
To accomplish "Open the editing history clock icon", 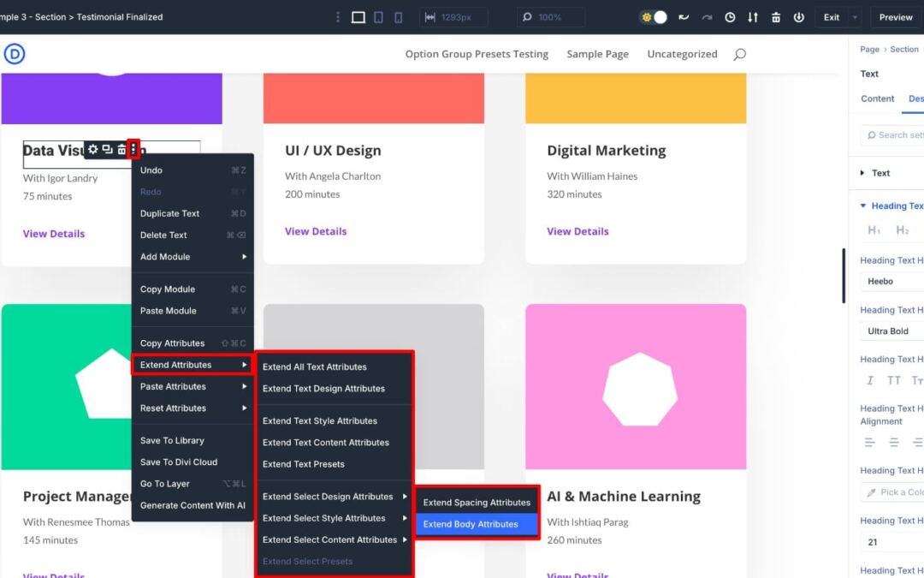I will [x=730, y=17].
